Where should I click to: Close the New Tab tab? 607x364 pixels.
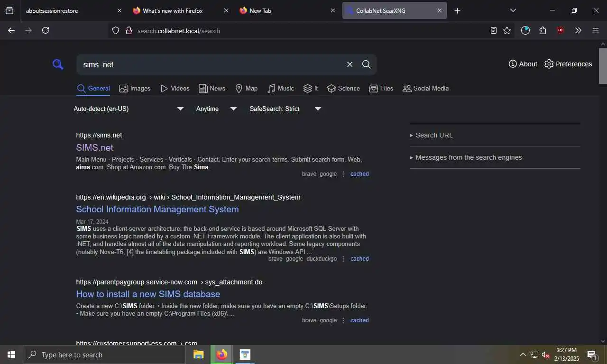pos(333,10)
